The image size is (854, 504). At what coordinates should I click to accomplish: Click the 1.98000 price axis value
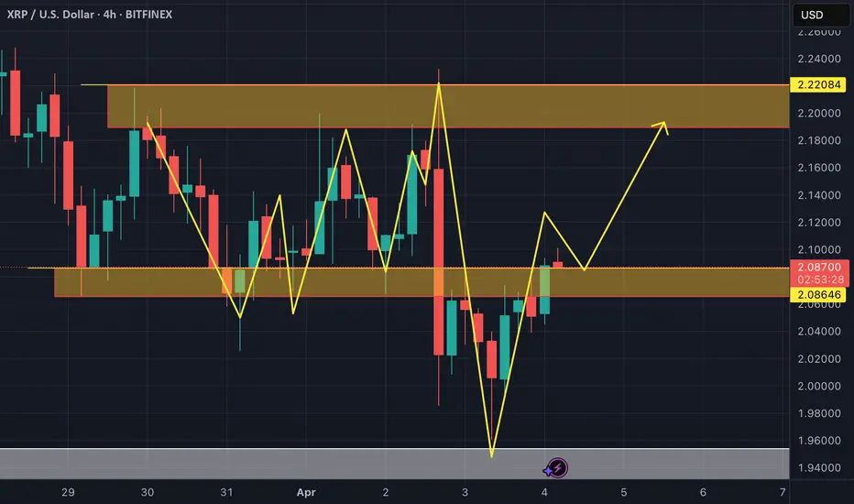tap(818, 413)
